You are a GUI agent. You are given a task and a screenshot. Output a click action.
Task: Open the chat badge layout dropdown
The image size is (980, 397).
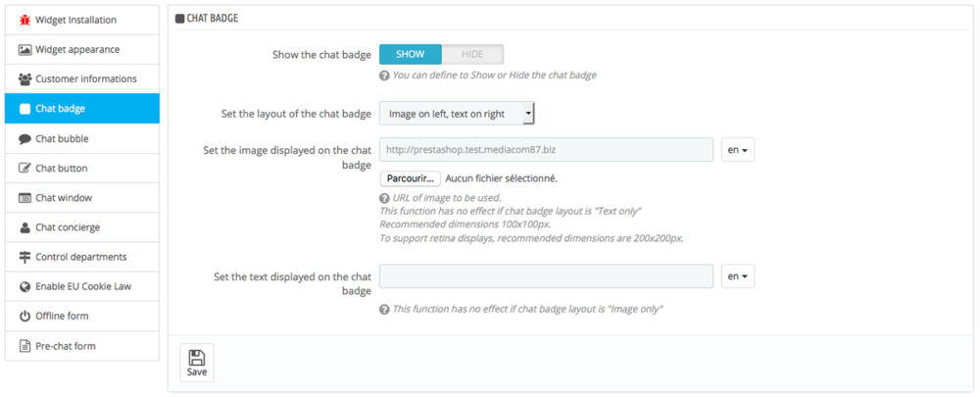pos(457,114)
